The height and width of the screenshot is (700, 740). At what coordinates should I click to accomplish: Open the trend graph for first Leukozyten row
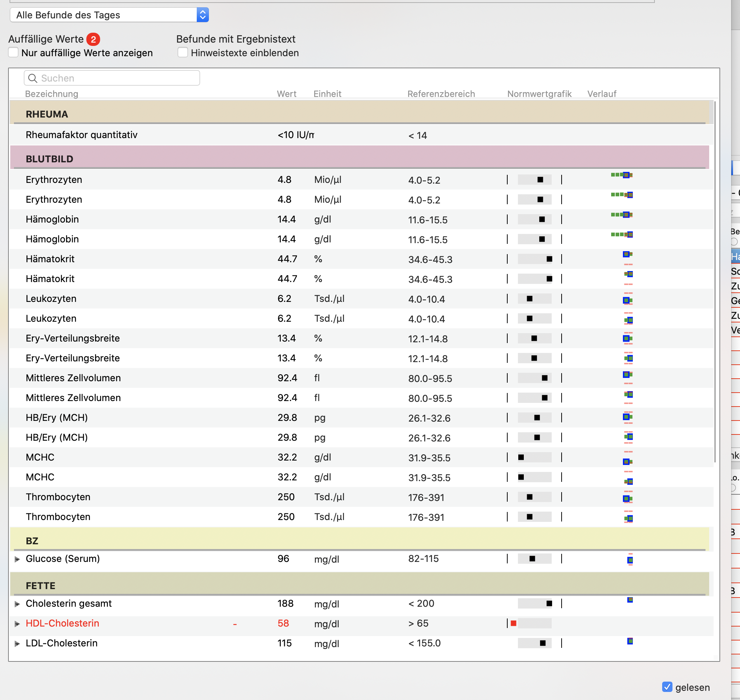628,299
